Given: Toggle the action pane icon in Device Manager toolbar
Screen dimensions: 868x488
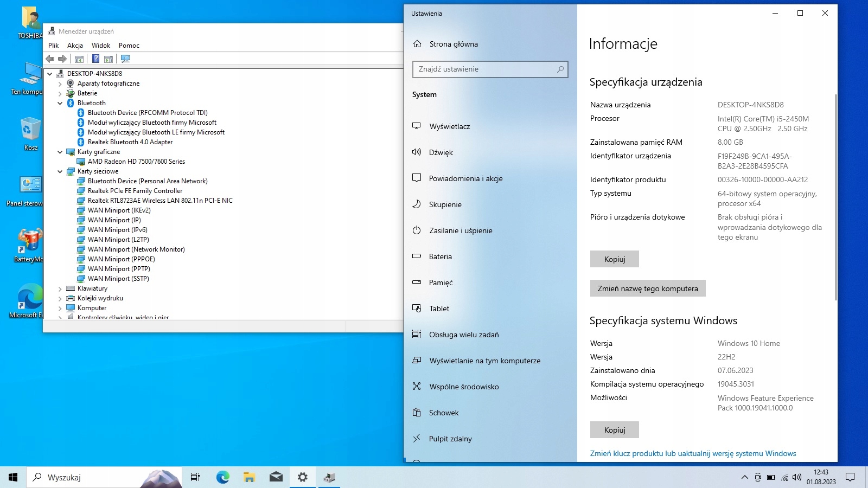Looking at the screenshot, I should coord(108,59).
